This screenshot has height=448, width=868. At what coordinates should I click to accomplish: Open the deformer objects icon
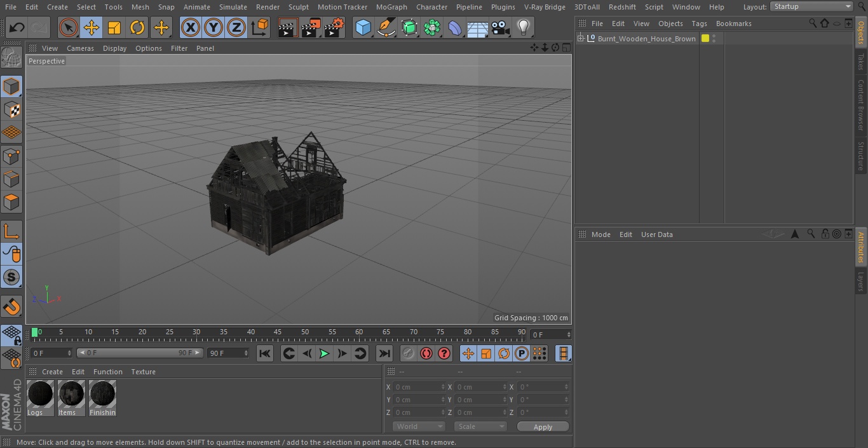(x=455, y=27)
